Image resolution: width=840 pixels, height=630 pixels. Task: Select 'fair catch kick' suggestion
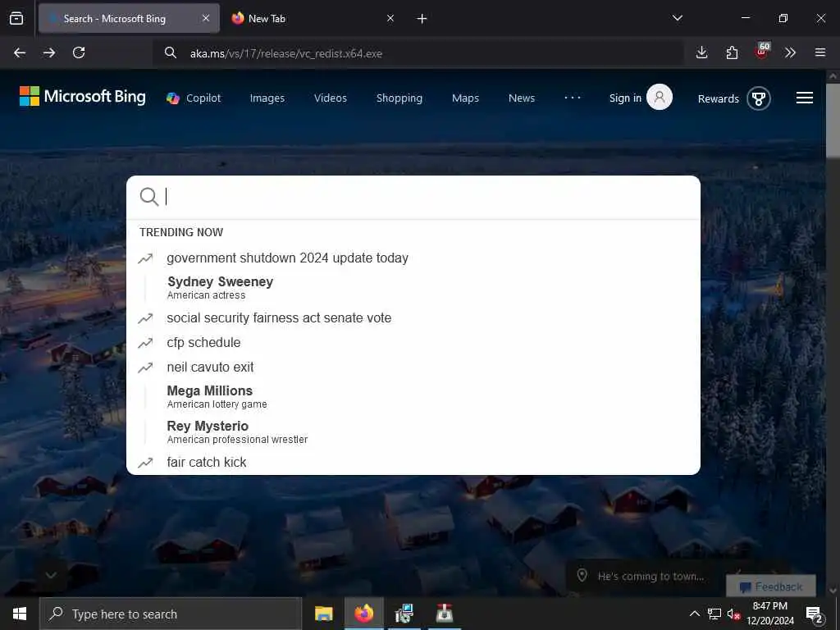[413, 462]
